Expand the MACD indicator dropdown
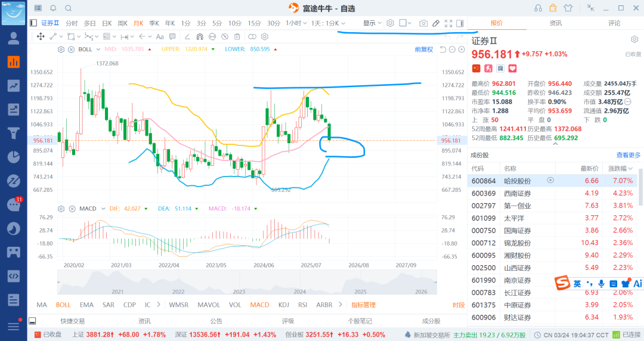This screenshot has height=341, width=644. tap(103, 209)
